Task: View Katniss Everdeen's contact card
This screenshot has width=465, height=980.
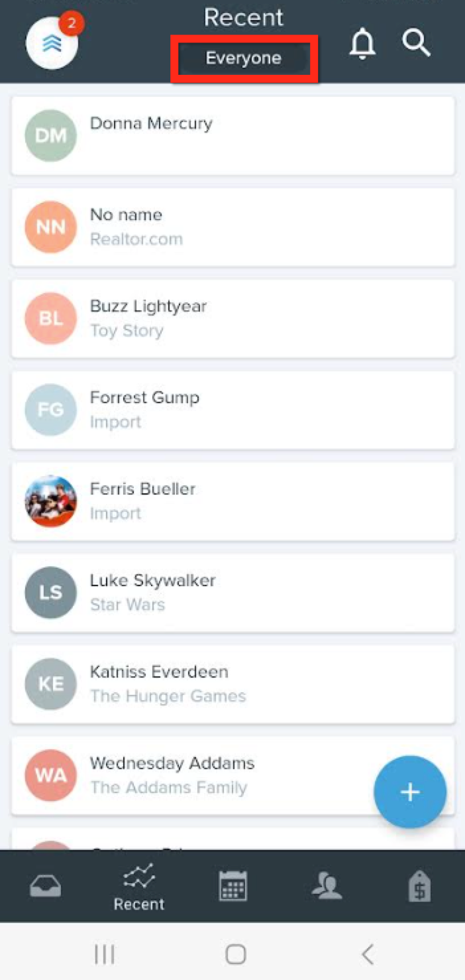Action: coord(232,684)
